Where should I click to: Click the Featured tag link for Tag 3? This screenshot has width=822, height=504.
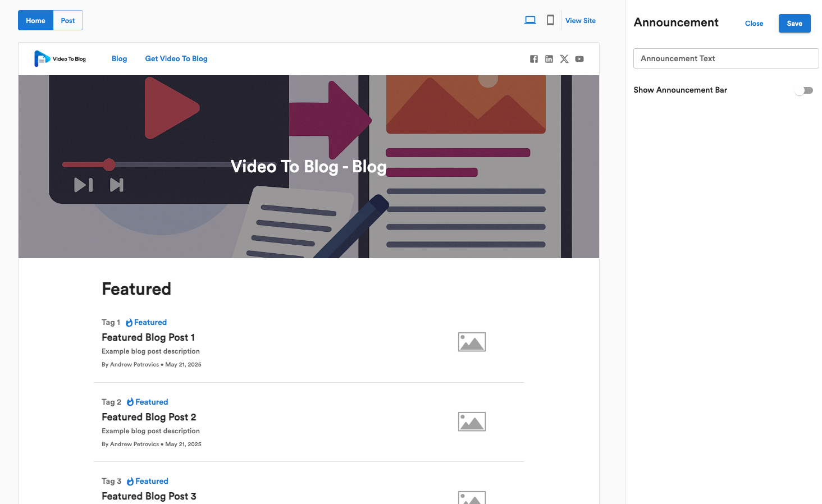pyautogui.click(x=152, y=481)
